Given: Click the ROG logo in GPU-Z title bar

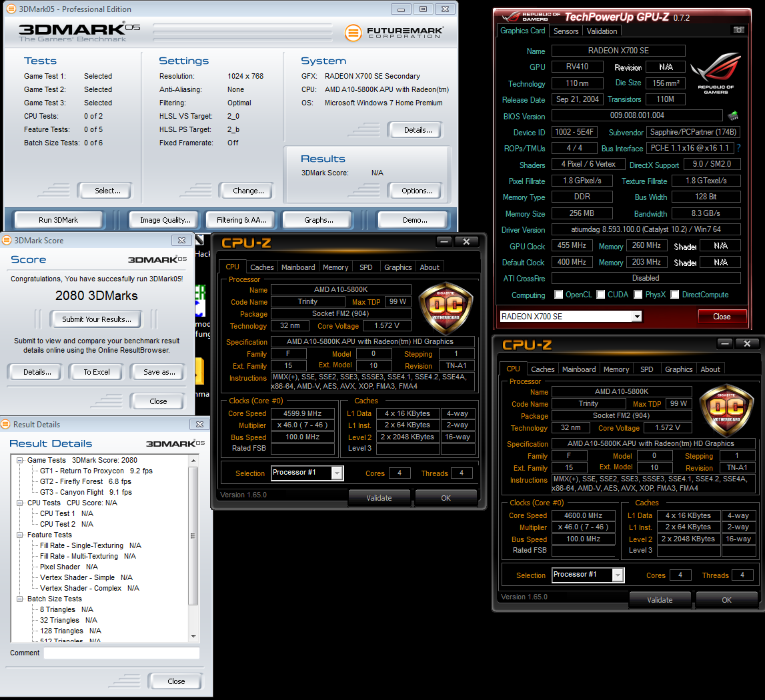Looking at the screenshot, I should [x=512, y=17].
